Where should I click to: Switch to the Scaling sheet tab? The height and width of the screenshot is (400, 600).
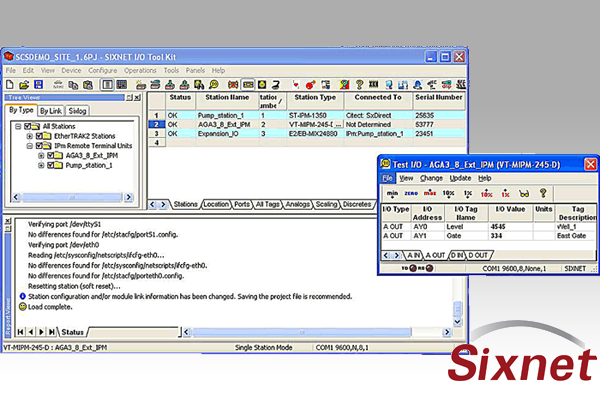tap(326, 204)
